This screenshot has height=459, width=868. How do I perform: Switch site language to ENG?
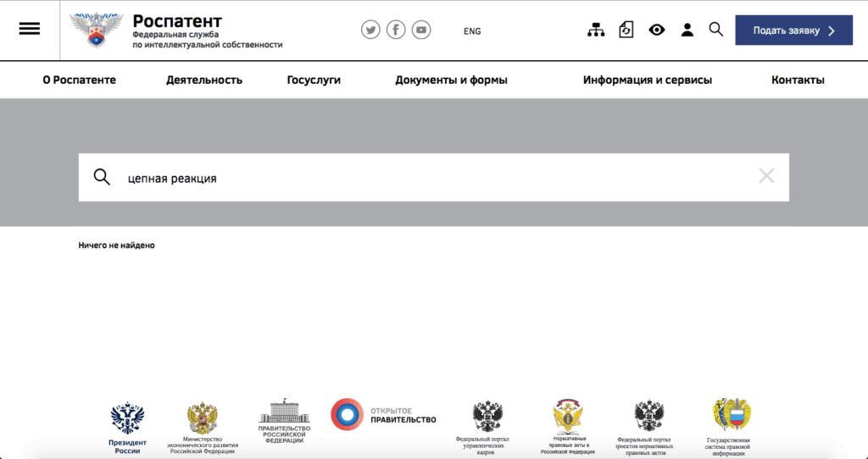pyautogui.click(x=472, y=31)
